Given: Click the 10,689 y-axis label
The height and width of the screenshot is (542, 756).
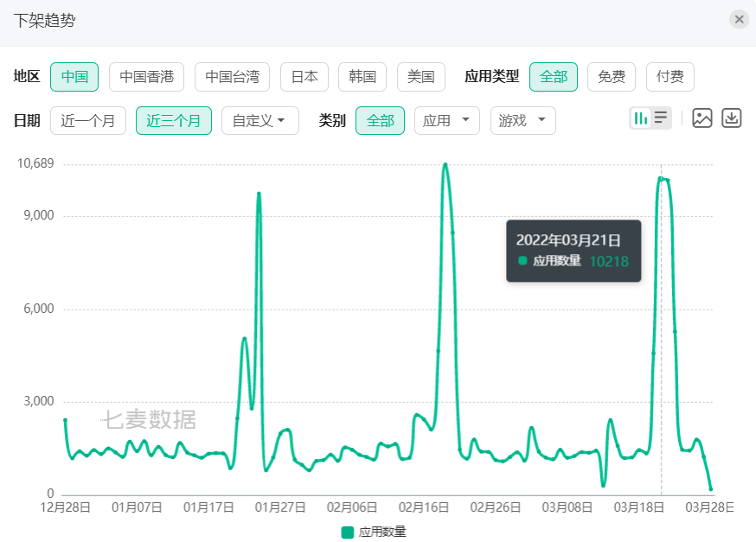Looking at the screenshot, I should click(x=35, y=163).
